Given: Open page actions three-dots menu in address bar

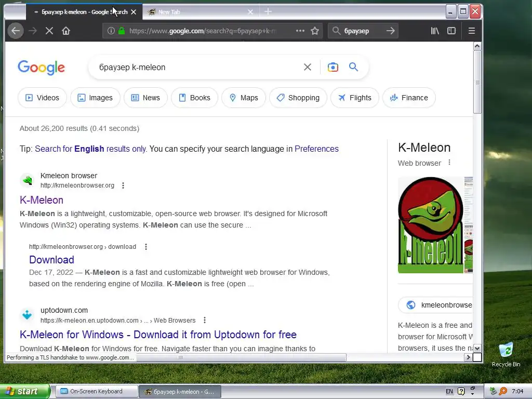Looking at the screenshot, I should point(300,31).
